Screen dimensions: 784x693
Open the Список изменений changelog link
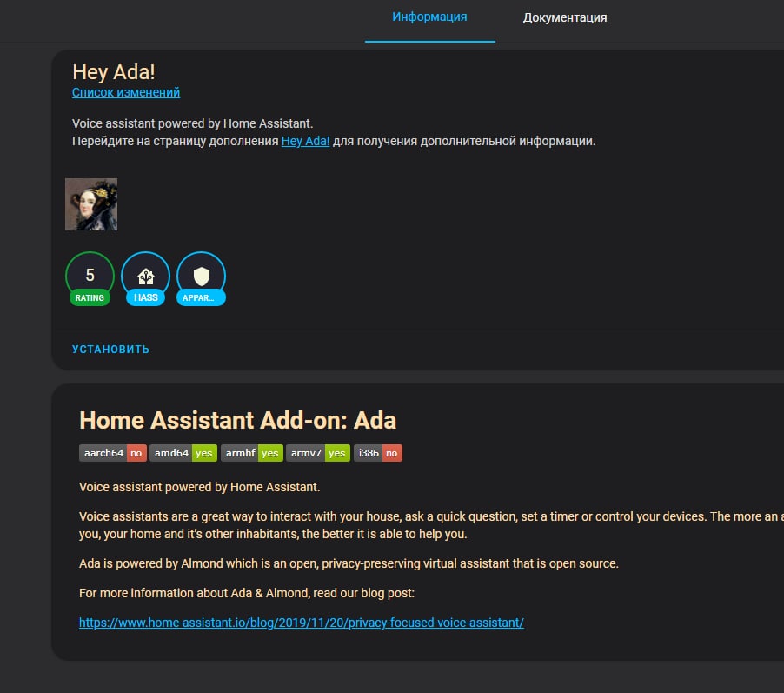(126, 92)
